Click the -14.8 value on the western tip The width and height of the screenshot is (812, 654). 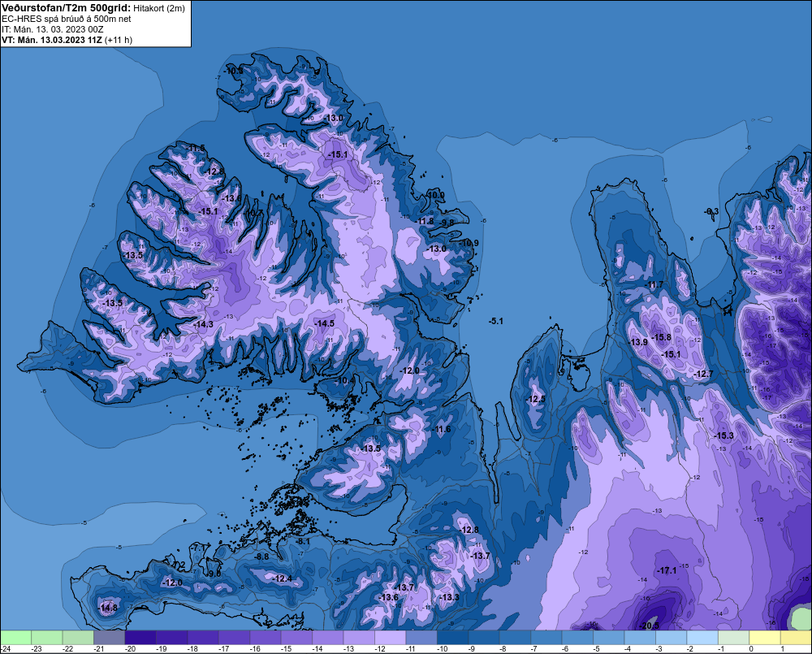point(108,608)
